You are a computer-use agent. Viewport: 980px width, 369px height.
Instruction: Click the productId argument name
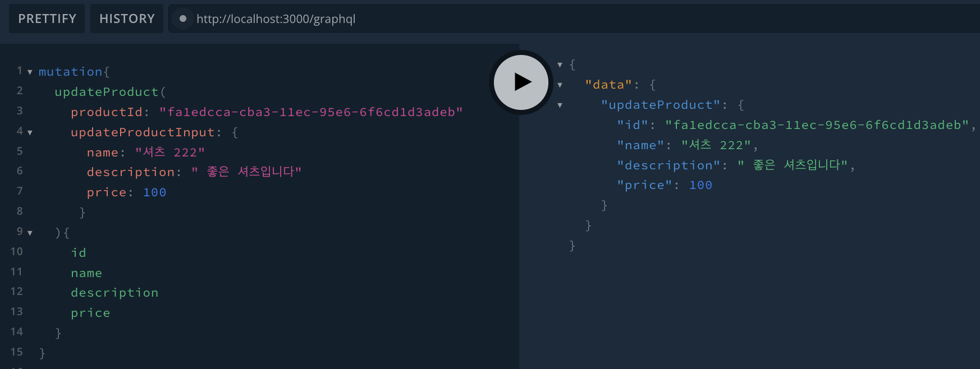[x=107, y=112]
